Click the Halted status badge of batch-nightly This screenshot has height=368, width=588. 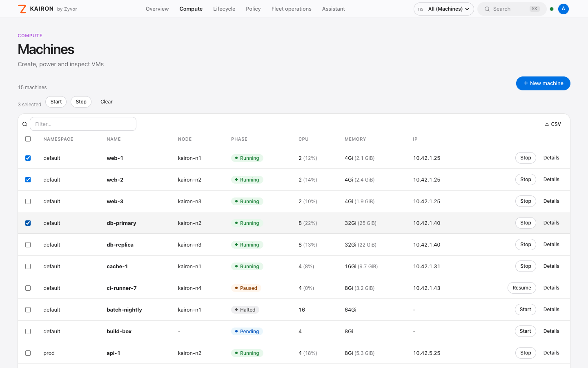pos(245,310)
